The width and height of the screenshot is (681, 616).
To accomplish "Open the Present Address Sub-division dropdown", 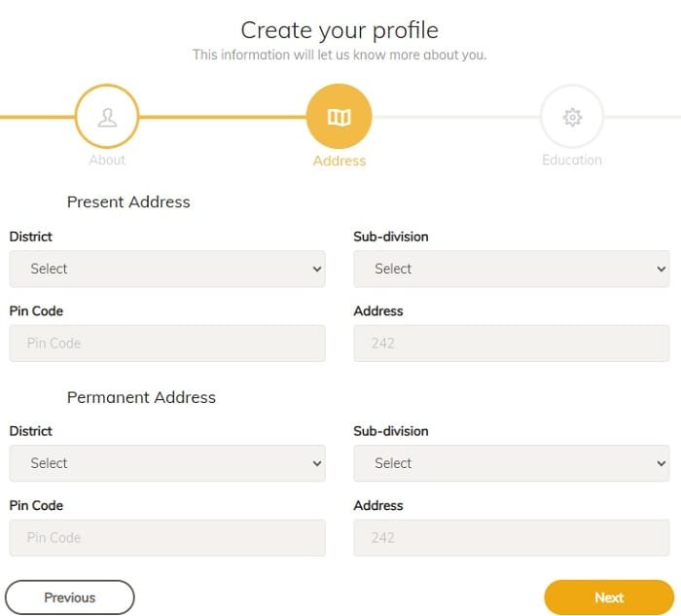I will (512, 269).
